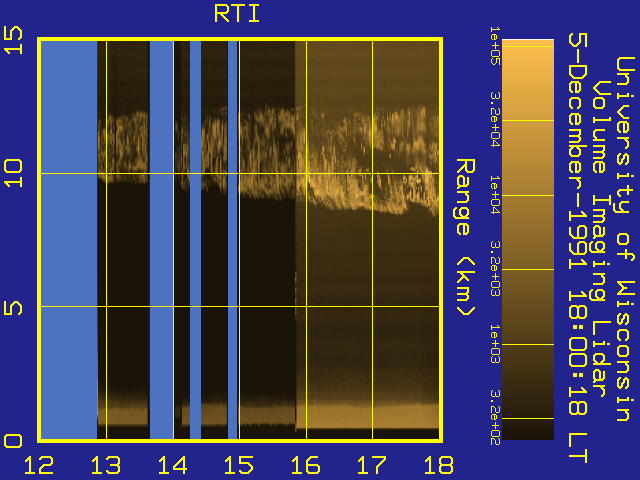Click the x-axis label 17
640x480 pixels.
click(x=372, y=465)
